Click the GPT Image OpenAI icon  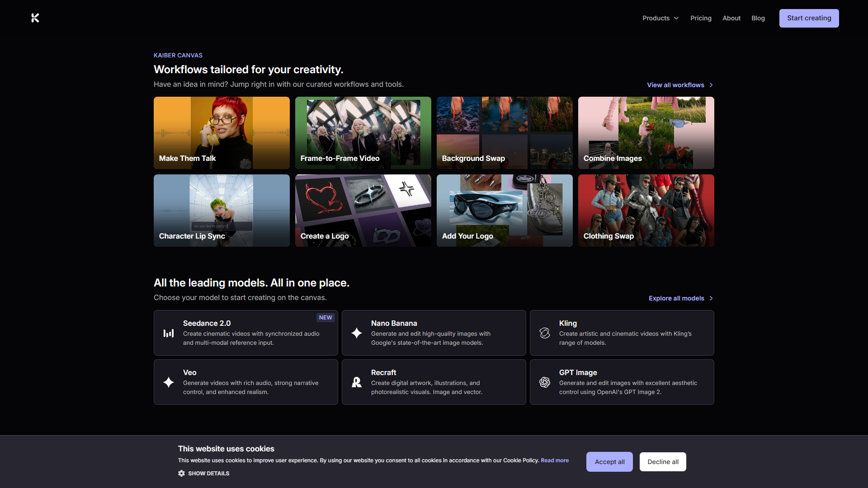click(x=545, y=382)
